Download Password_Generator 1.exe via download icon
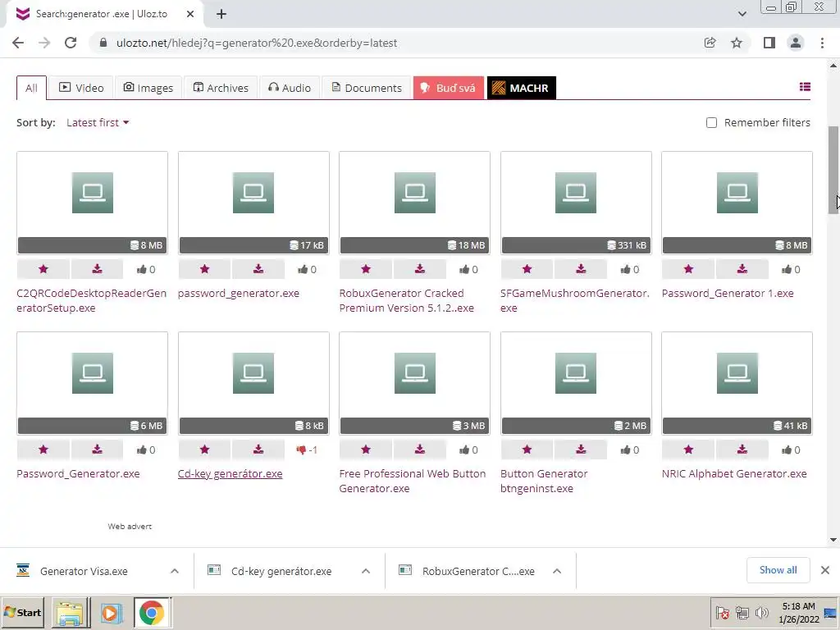 point(742,269)
